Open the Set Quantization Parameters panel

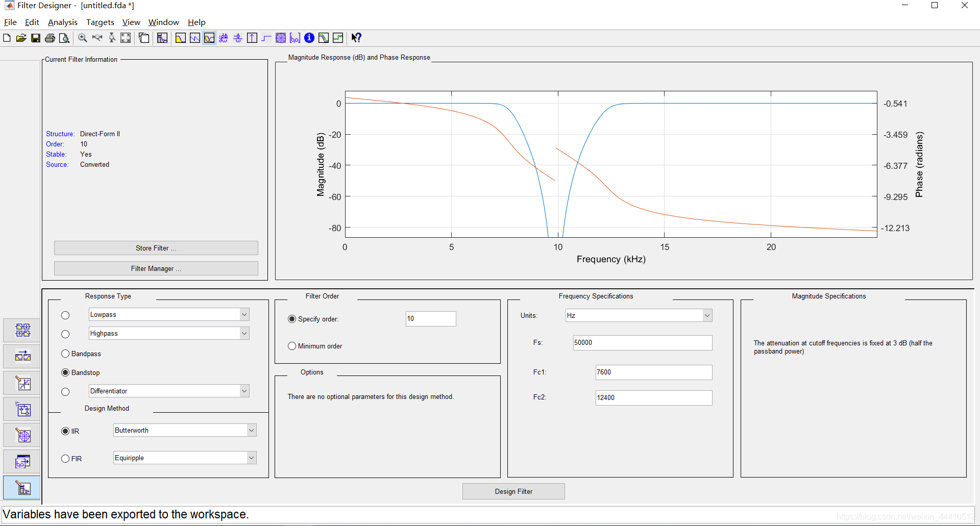click(x=21, y=383)
